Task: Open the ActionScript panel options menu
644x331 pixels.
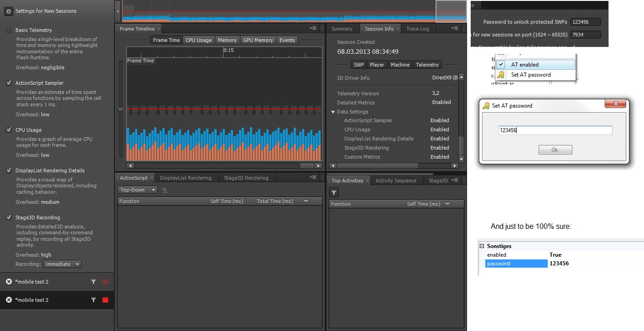Action: (313, 177)
